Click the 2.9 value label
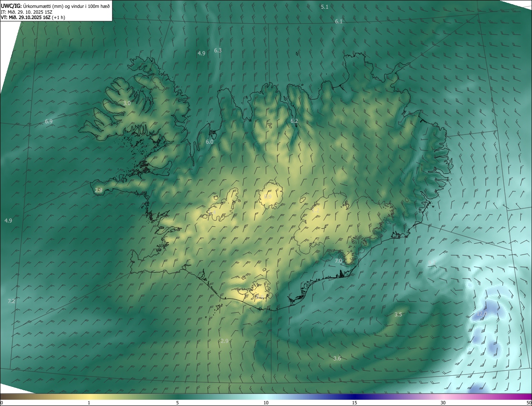The width and height of the screenshot is (532, 406). coord(224,341)
